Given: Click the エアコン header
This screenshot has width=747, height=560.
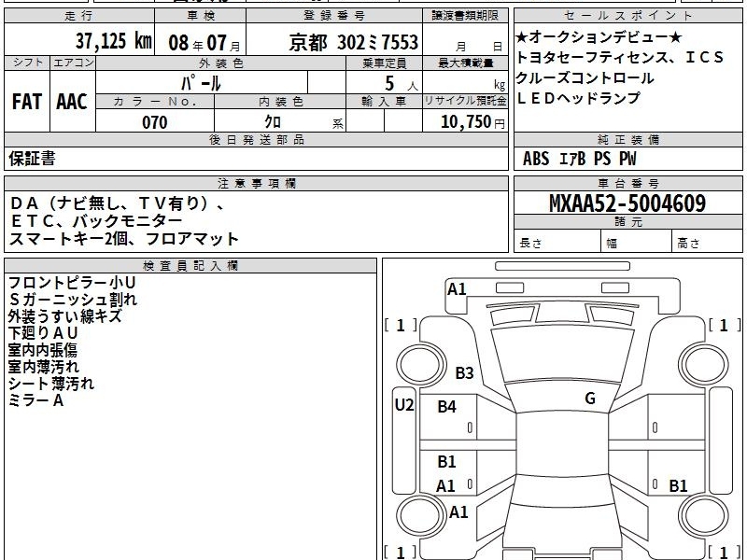Looking at the screenshot, I should (73, 63).
